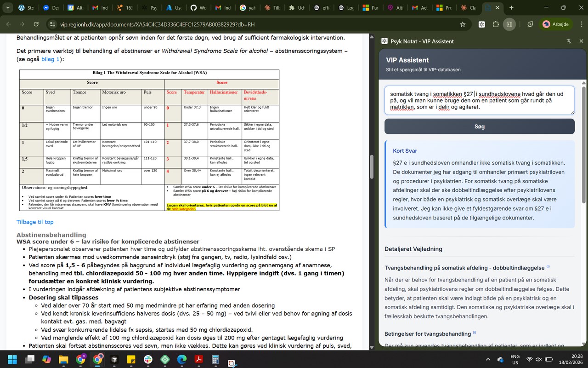Grab the question text box resize handle
The image size is (588, 368).
click(571, 112)
